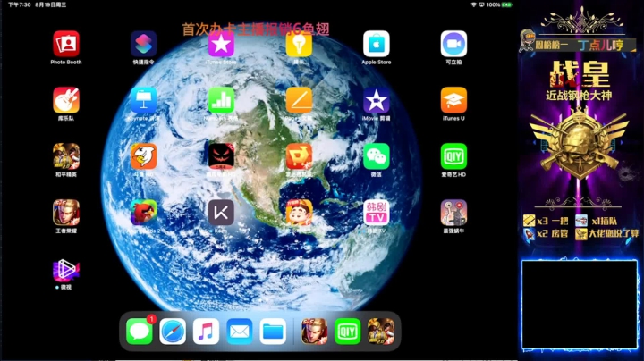Open the 微视 video app
644x361 pixels.
[x=66, y=269]
